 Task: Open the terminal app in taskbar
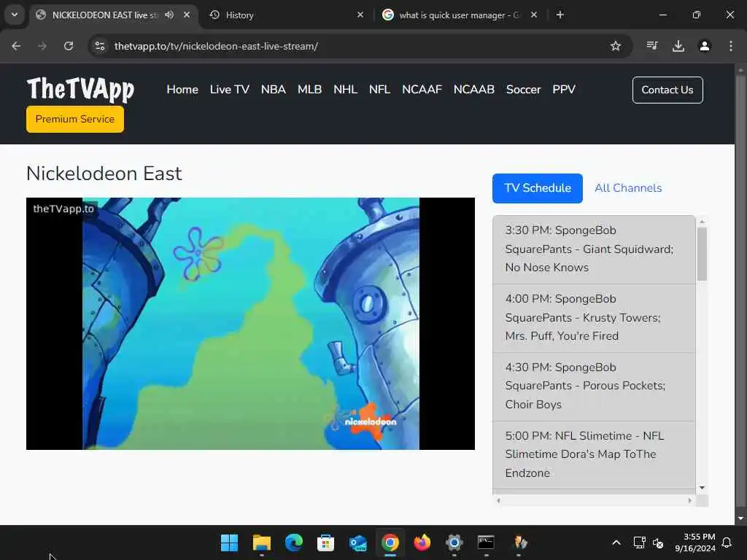coord(486,542)
